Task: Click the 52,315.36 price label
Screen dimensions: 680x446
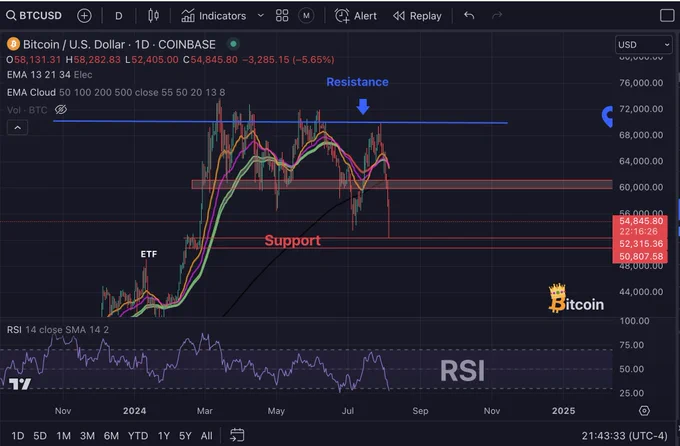Action: click(x=641, y=244)
